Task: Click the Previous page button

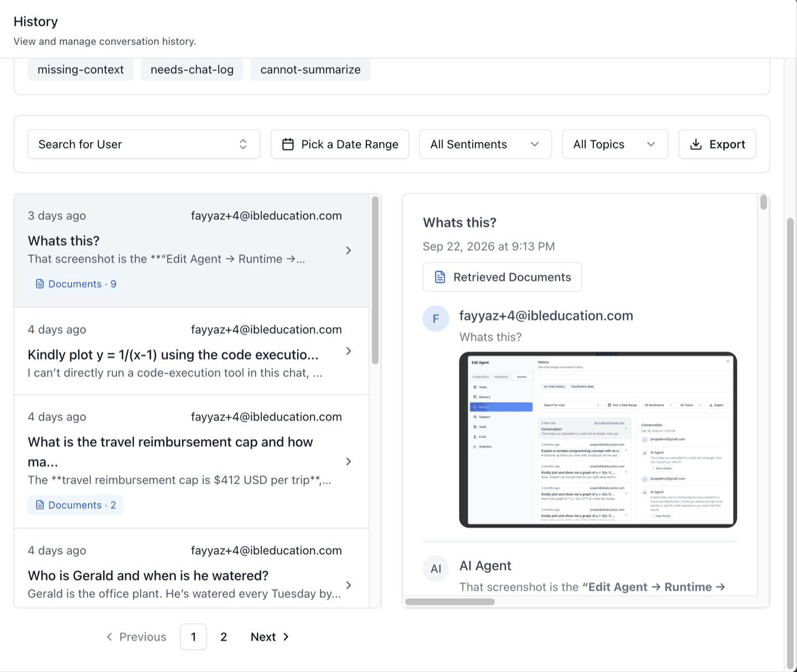Action: point(136,637)
